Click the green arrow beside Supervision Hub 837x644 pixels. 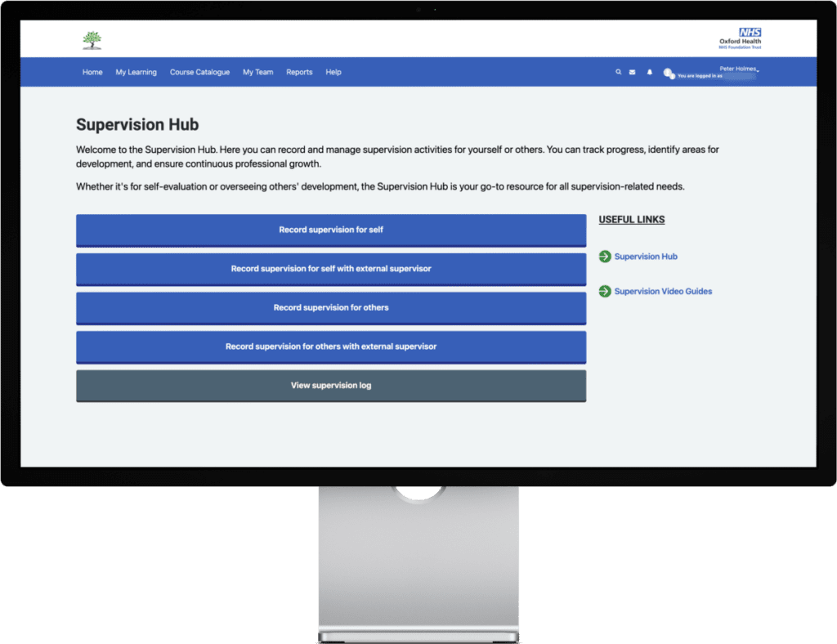[605, 257]
